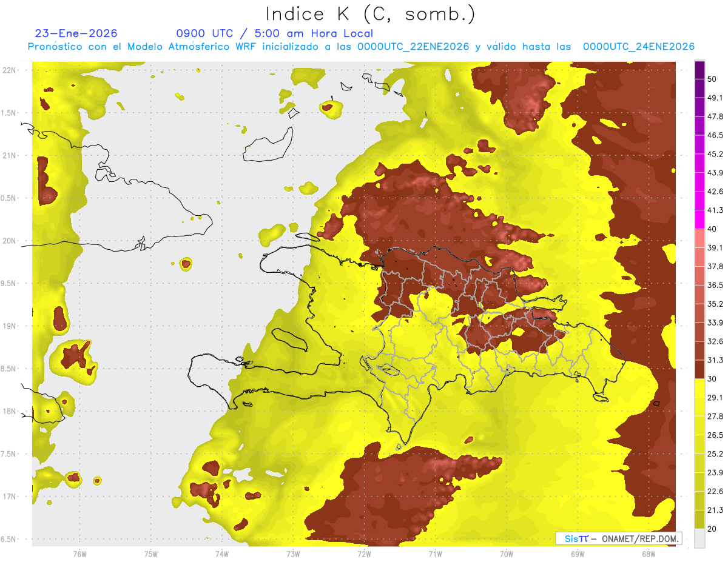Click the longitude label "68W"
The height and width of the screenshot is (562, 728).
point(649,554)
